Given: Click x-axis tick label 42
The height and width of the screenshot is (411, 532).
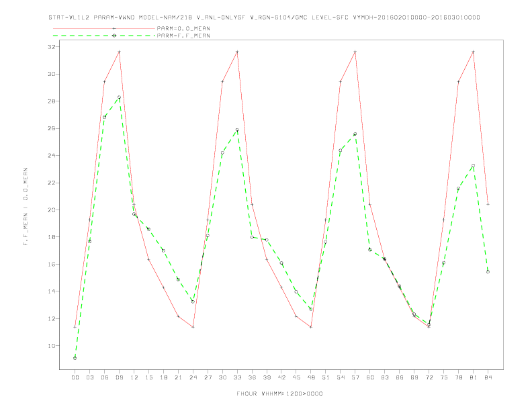Looking at the screenshot, I should tap(281, 377).
